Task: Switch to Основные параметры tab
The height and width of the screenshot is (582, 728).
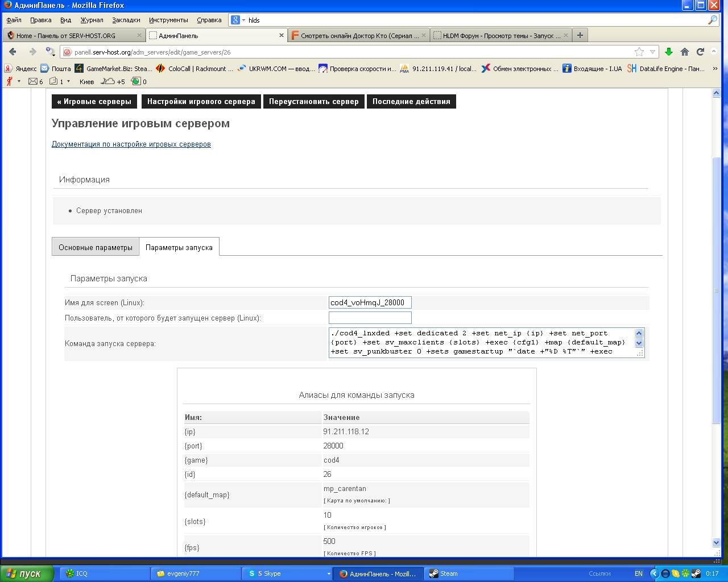Action: click(x=96, y=247)
